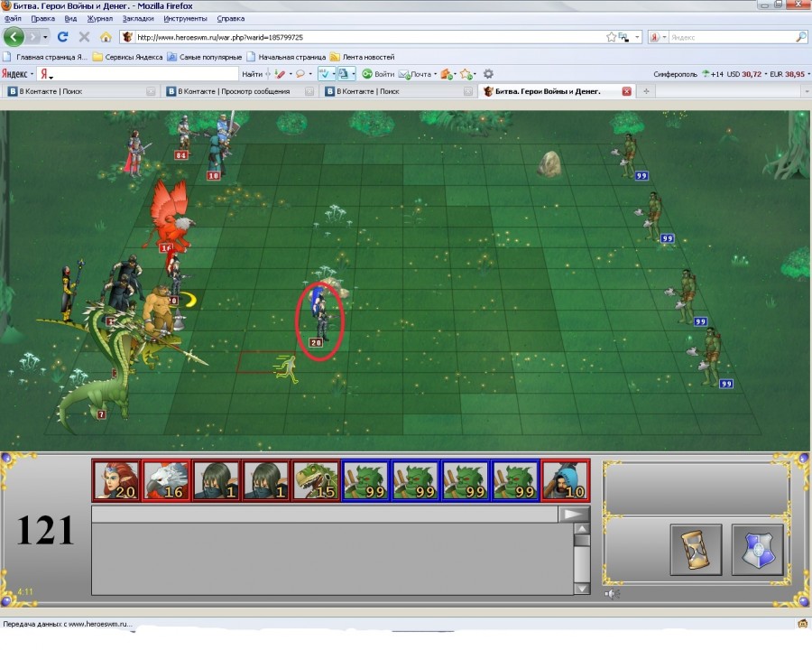The width and height of the screenshot is (812, 650).
Task: Open the Файл menu
Action: (x=13, y=18)
